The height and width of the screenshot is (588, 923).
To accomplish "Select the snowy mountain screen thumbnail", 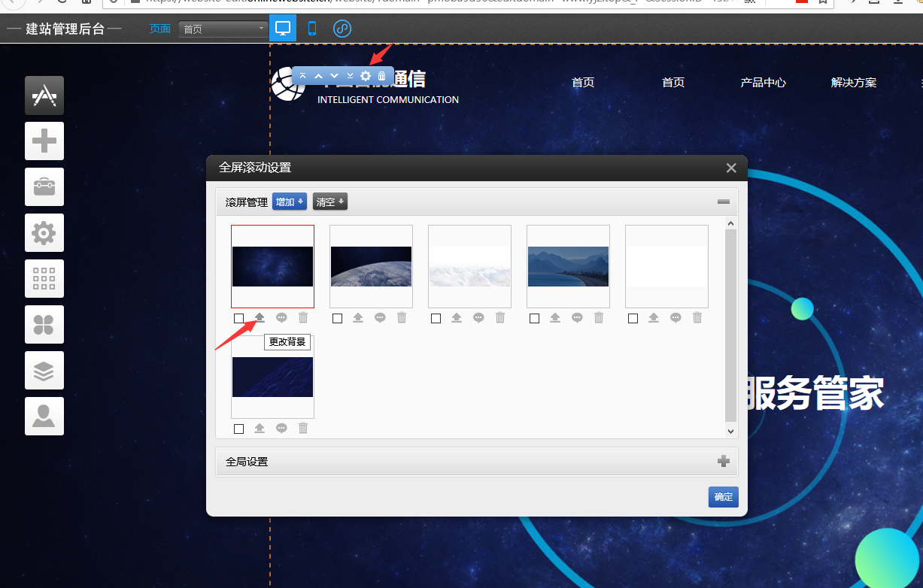I will (x=469, y=266).
